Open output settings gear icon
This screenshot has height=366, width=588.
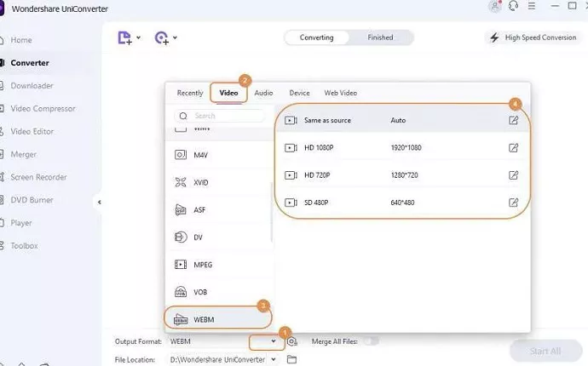tap(291, 341)
